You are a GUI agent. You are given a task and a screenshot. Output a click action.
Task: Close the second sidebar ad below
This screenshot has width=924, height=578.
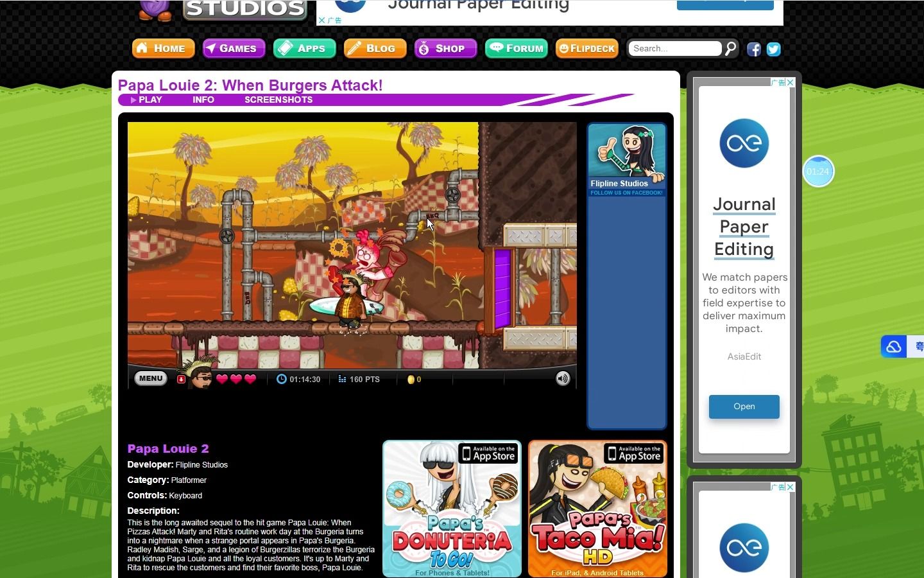click(791, 487)
